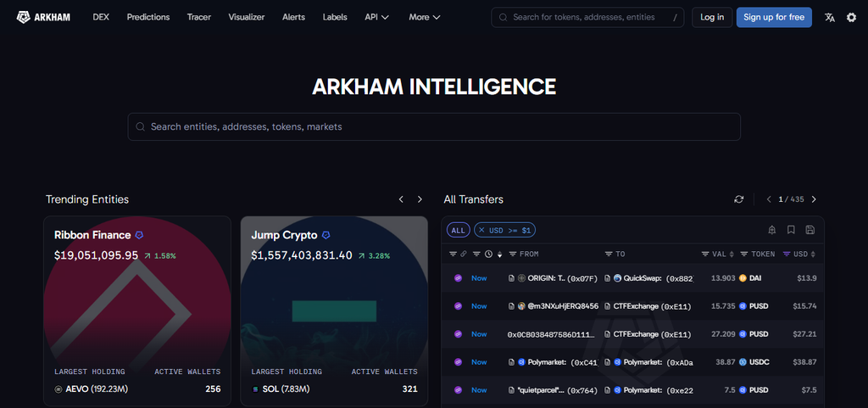This screenshot has width=868, height=408.
Task: Open the FROM column filter
Action: click(x=513, y=254)
